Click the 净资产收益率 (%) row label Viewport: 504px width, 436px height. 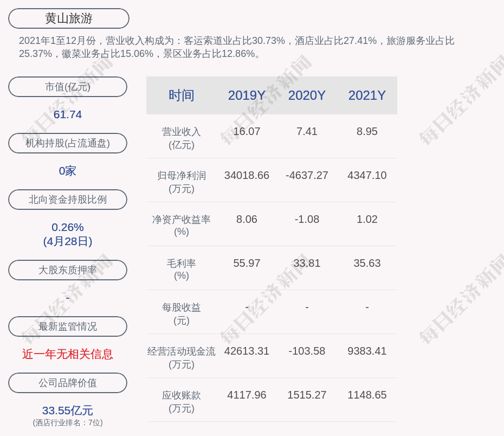coord(182,226)
